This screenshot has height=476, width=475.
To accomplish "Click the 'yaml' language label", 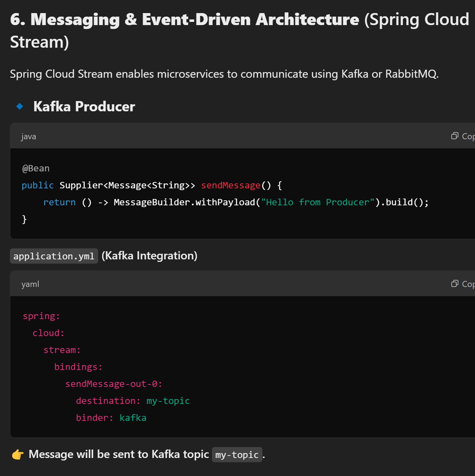I will tap(30, 284).
